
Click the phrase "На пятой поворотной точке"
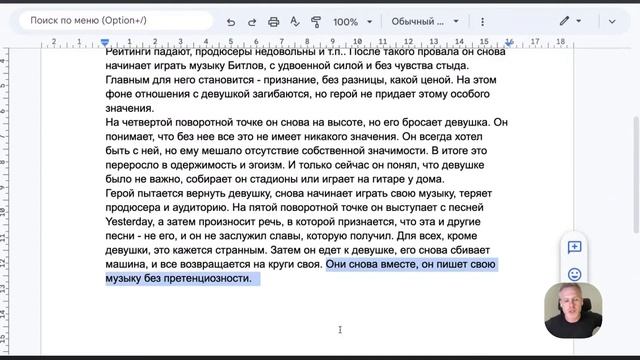(300, 207)
